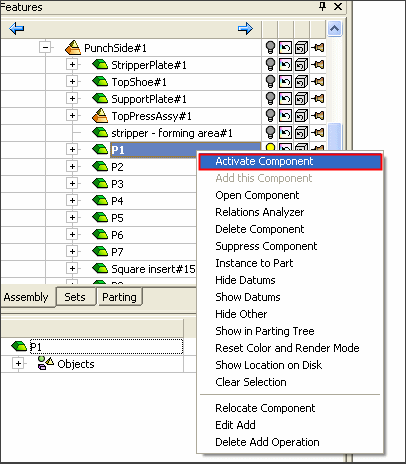Switch to the Sets tab

[x=75, y=297]
